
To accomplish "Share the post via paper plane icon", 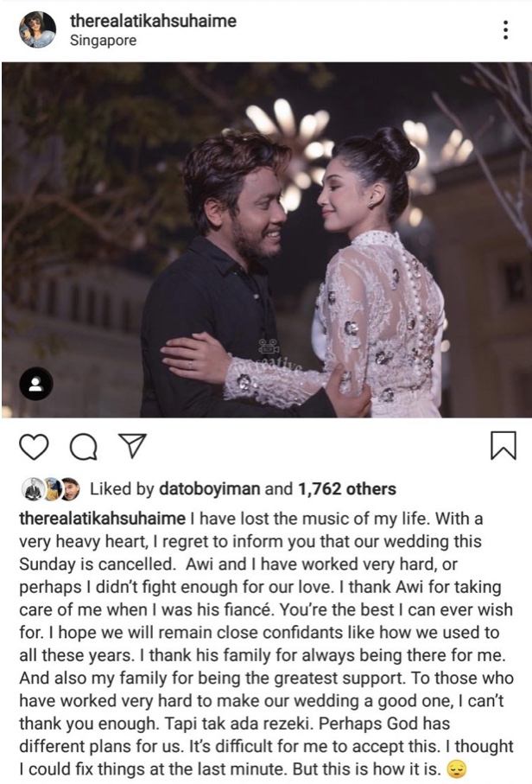I will pyautogui.click(x=132, y=445).
